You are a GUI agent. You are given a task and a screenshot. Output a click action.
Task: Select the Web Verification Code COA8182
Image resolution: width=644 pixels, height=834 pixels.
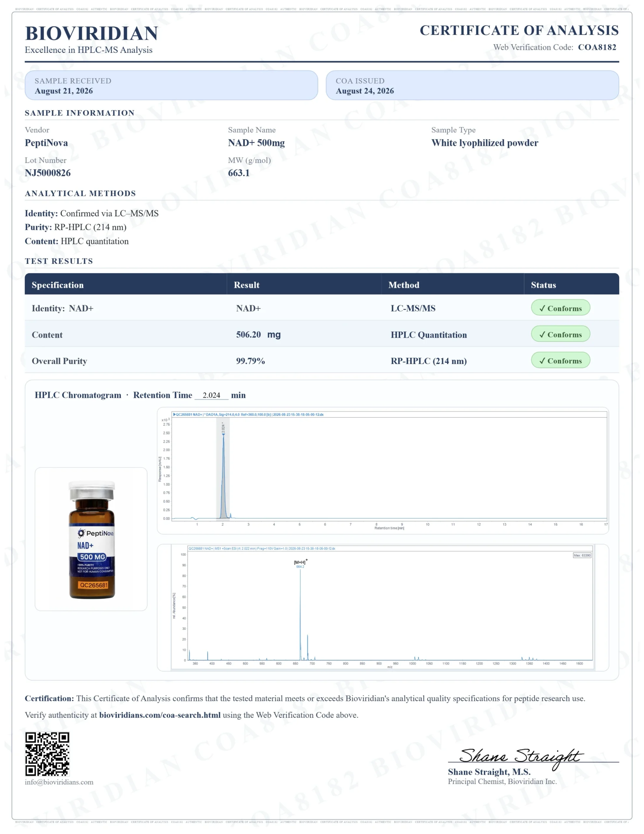coord(597,47)
